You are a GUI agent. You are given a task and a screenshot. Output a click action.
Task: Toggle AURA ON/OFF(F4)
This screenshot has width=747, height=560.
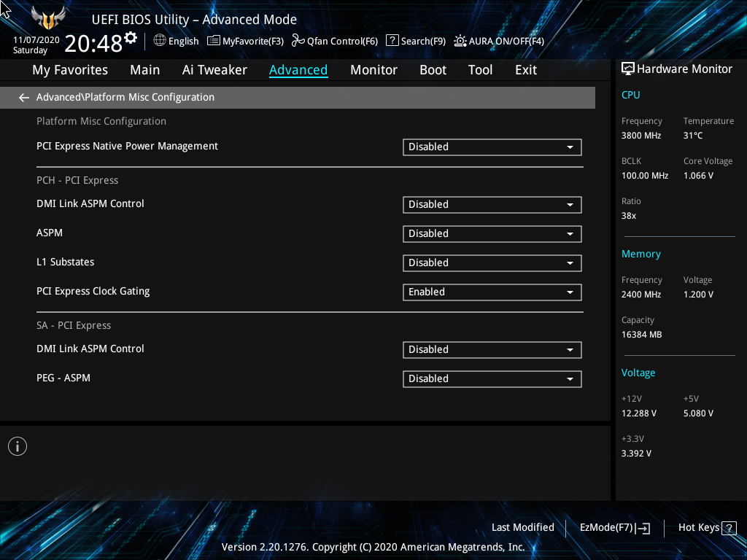(x=498, y=41)
